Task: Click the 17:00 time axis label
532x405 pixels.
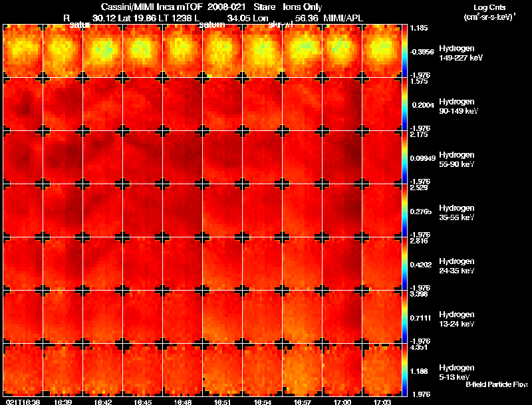Action: click(x=342, y=402)
